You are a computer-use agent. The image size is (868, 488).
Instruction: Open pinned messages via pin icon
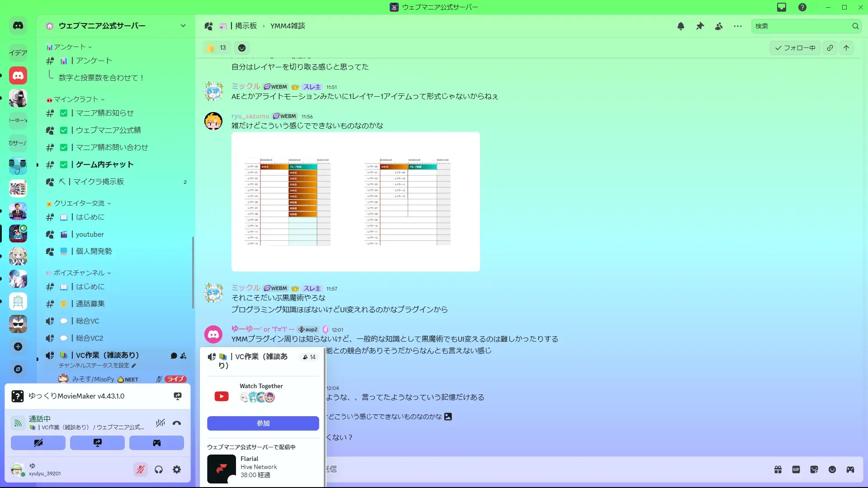pos(700,26)
